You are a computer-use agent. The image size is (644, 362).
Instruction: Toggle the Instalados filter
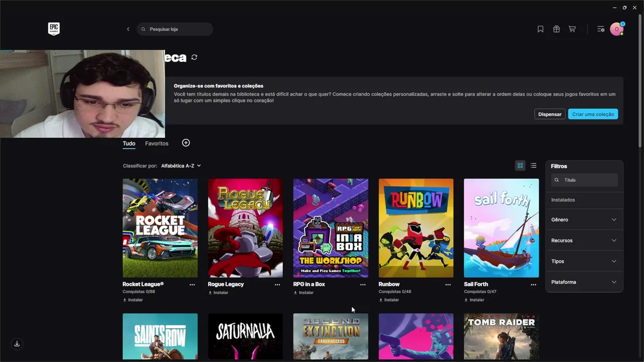[584, 200]
